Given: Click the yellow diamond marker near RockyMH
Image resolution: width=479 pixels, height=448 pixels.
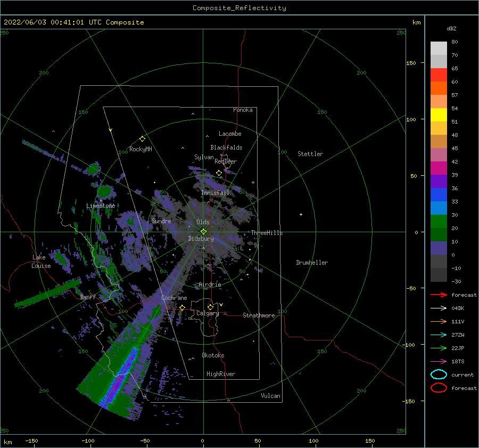Looking at the screenshot, I should point(142,139).
